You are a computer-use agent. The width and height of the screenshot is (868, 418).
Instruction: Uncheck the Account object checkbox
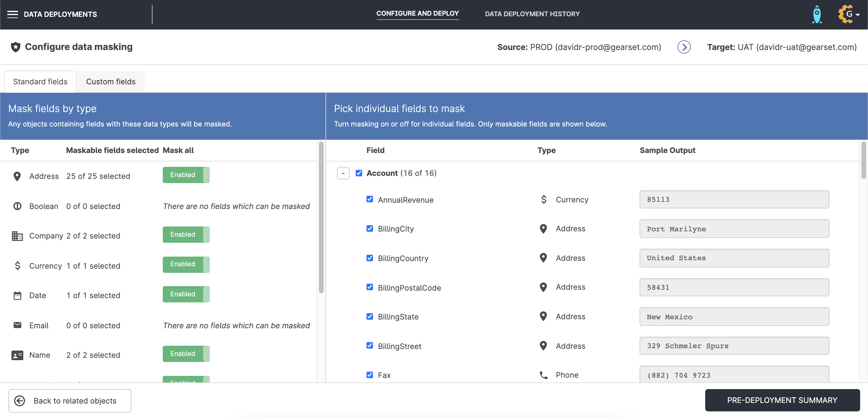359,173
